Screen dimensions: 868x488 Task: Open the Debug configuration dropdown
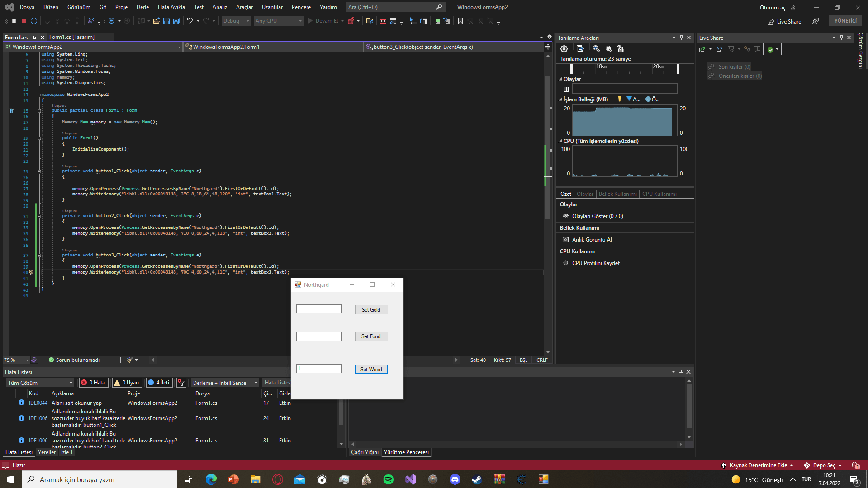236,21
